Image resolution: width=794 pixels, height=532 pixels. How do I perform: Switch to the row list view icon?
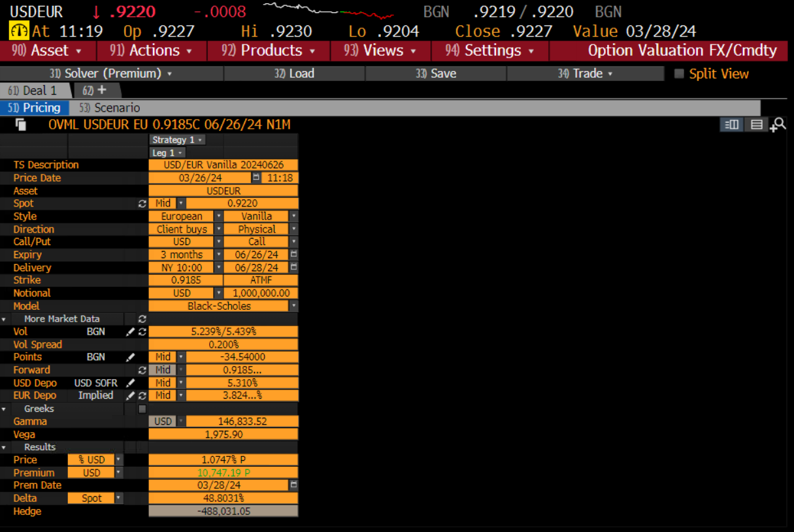[x=756, y=125]
